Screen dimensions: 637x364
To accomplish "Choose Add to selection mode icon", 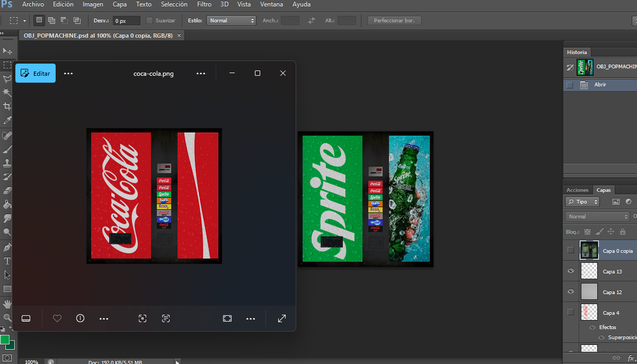I will pos(51,20).
